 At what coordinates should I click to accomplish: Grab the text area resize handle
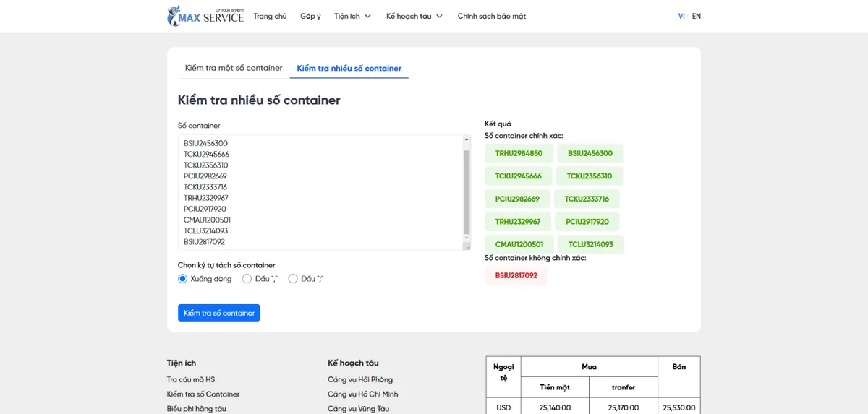click(467, 246)
